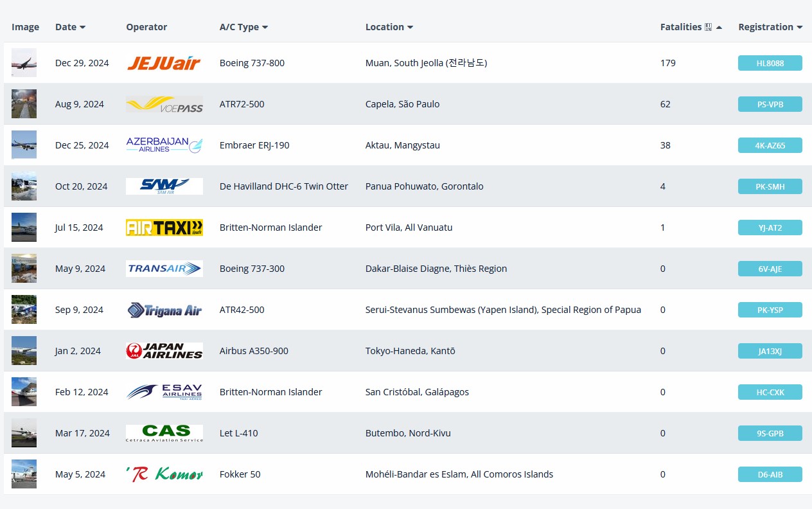Click the Mar 17, 2024 accident image

[24, 433]
